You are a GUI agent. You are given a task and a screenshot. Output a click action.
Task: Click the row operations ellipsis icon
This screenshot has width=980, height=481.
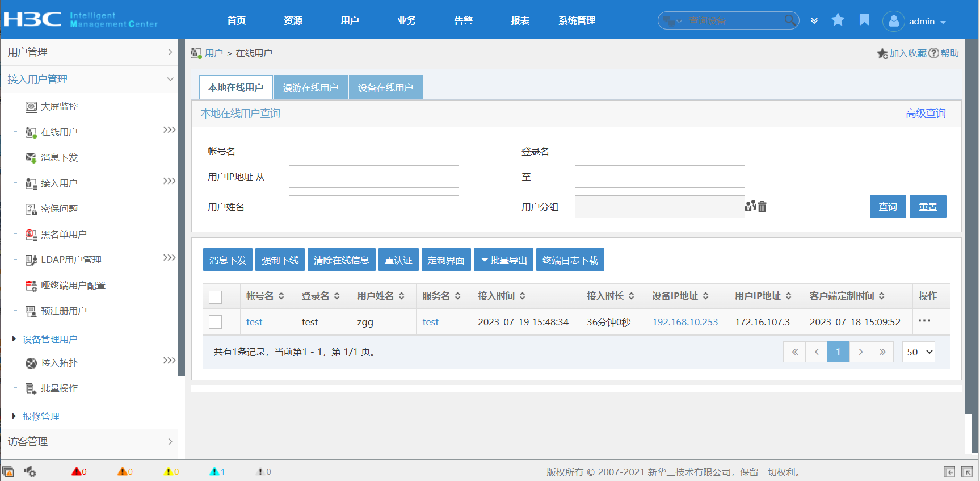click(x=924, y=321)
